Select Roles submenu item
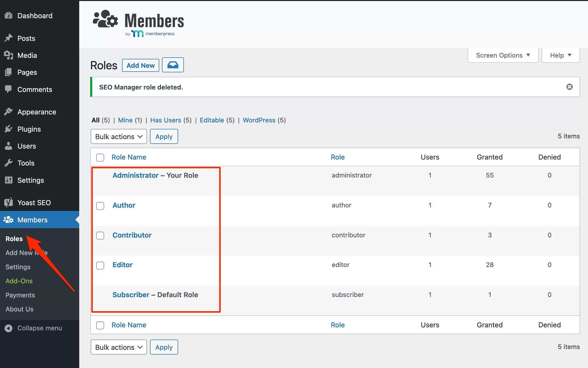 14,239
